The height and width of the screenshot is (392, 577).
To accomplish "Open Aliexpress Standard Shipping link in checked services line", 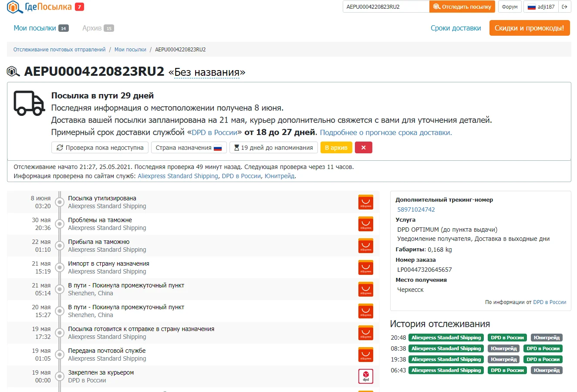I will point(178,176).
